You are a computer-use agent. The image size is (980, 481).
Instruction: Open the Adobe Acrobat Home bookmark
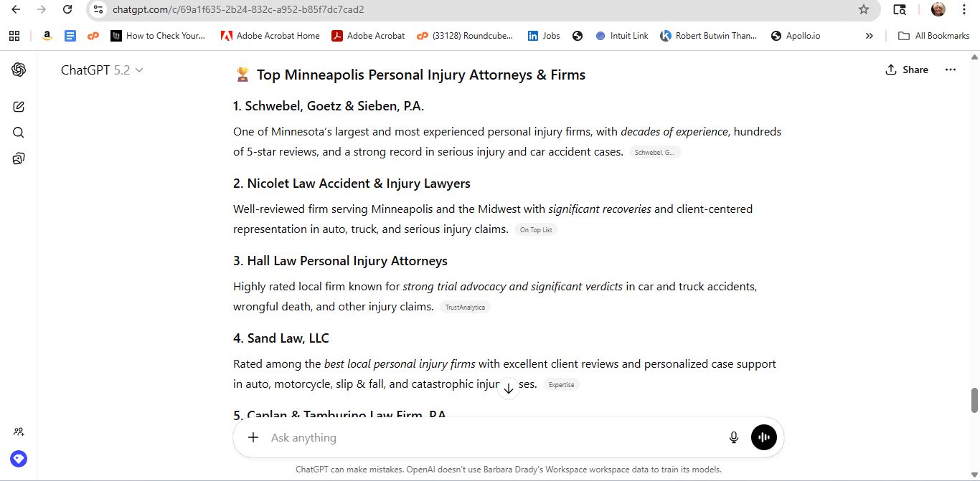pyautogui.click(x=270, y=36)
